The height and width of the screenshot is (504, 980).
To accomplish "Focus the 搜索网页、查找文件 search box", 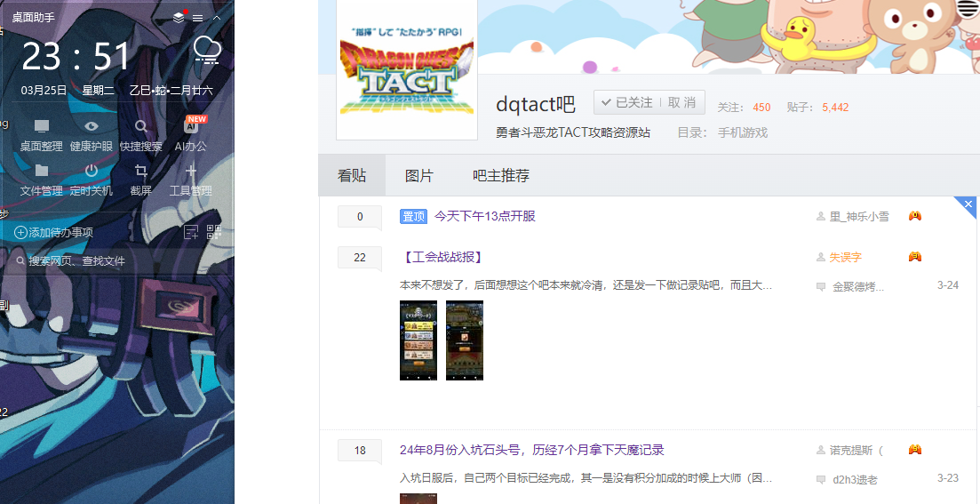I will pyautogui.click(x=119, y=260).
